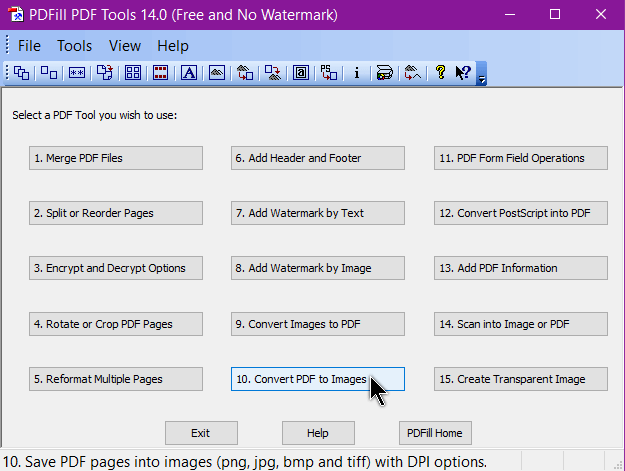Open 11. PDF Form Field Operations
Viewport: 625px width, 471px height.
pyautogui.click(x=521, y=158)
